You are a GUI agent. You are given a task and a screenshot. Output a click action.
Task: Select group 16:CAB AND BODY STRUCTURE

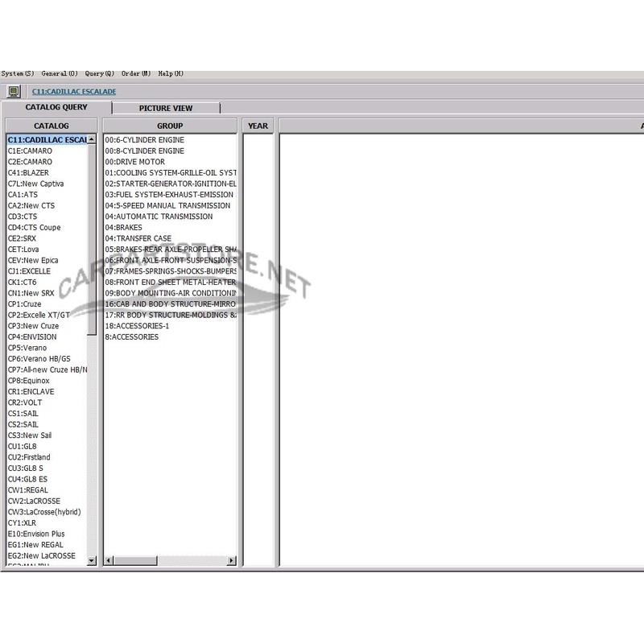pos(171,304)
